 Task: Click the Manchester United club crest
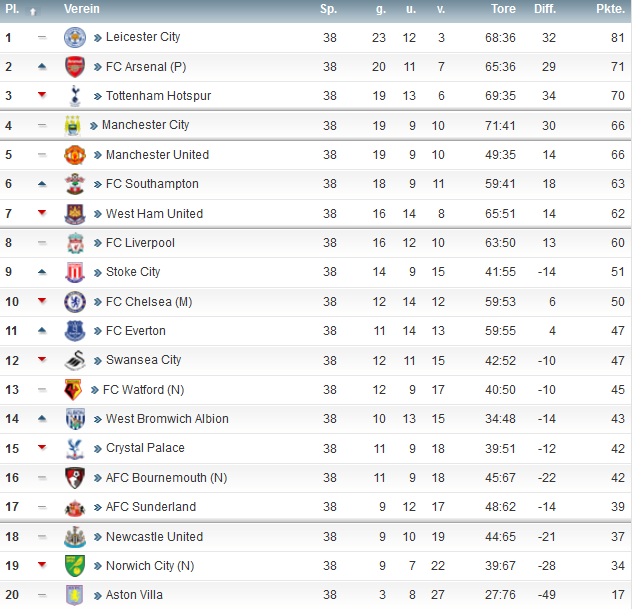[75, 155]
